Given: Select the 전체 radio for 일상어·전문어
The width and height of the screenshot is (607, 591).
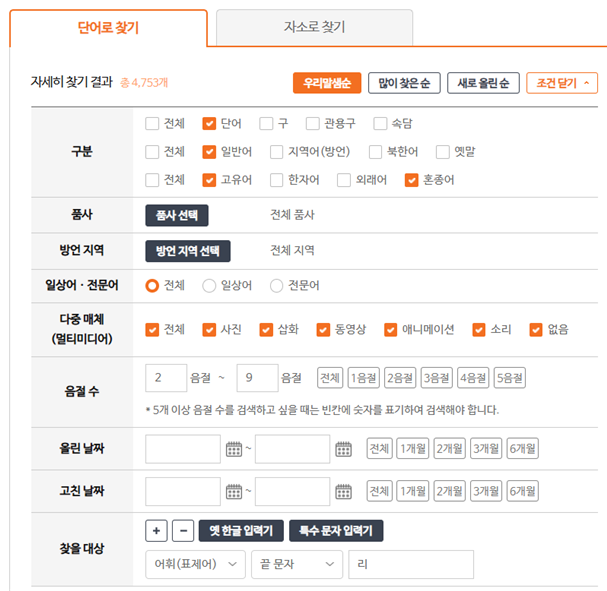Looking at the screenshot, I should [152, 286].
